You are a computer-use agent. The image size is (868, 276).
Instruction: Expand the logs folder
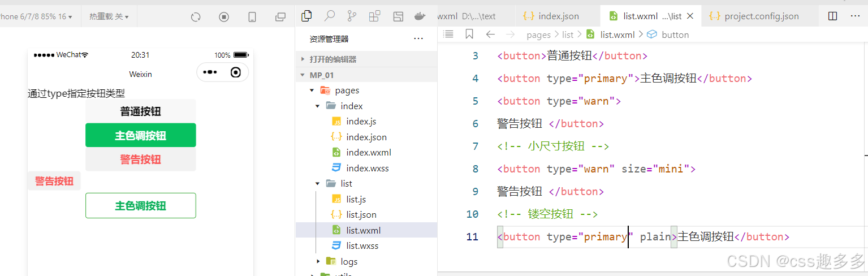(x=318, y=261)
